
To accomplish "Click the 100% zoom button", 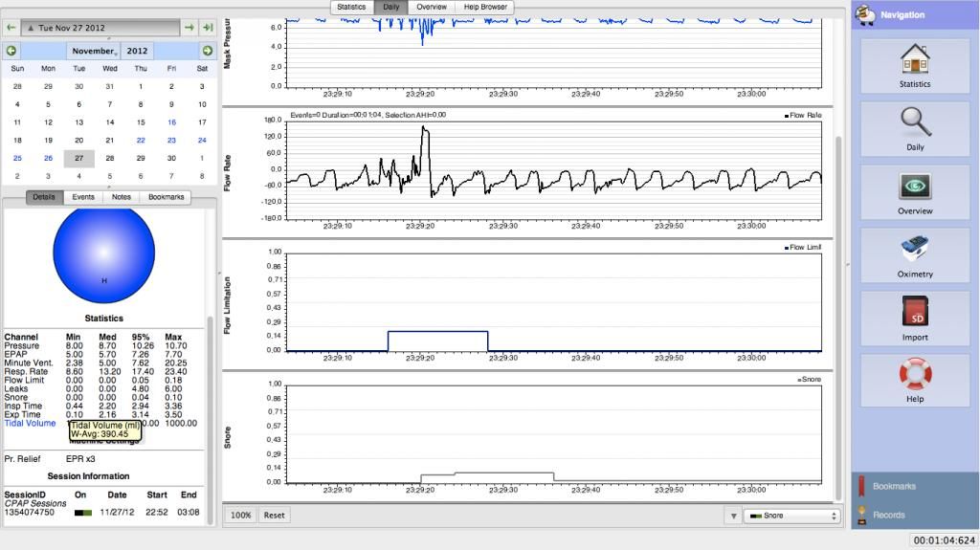I will (240, 516).
